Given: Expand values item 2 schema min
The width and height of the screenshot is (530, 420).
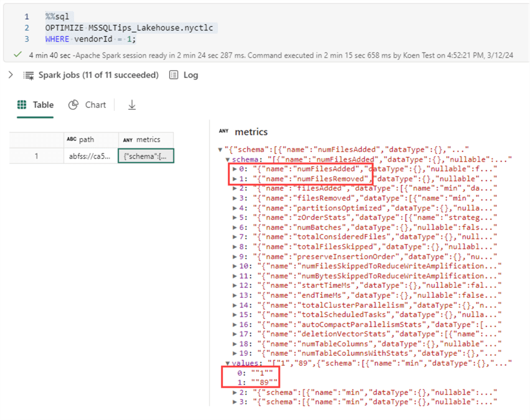Looking at the screenshot, I should [235, 393].
